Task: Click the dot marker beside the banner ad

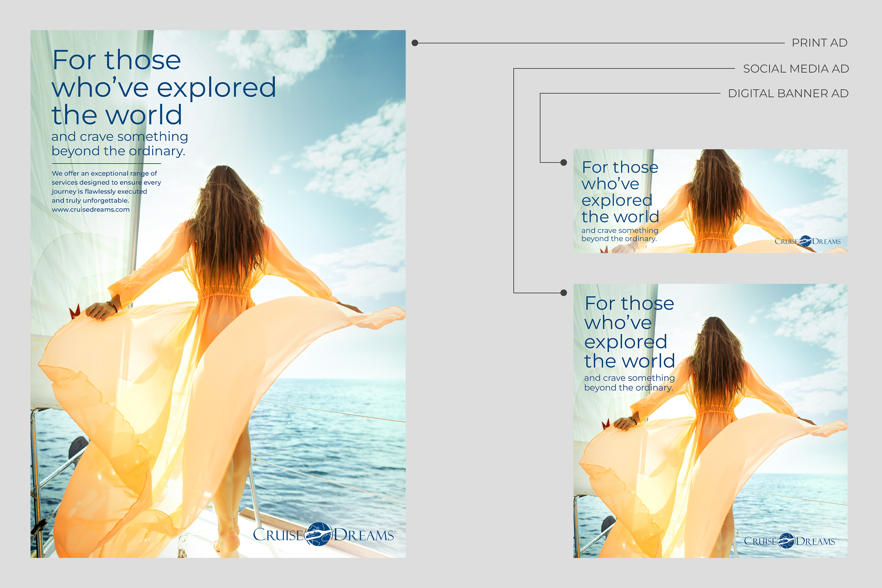Action: pos(563,162)
